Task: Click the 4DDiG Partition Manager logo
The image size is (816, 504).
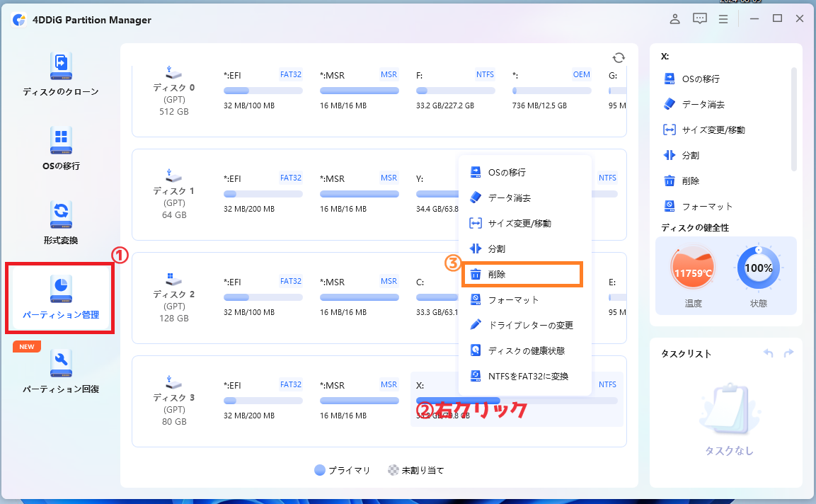Action: coord(19,20)
